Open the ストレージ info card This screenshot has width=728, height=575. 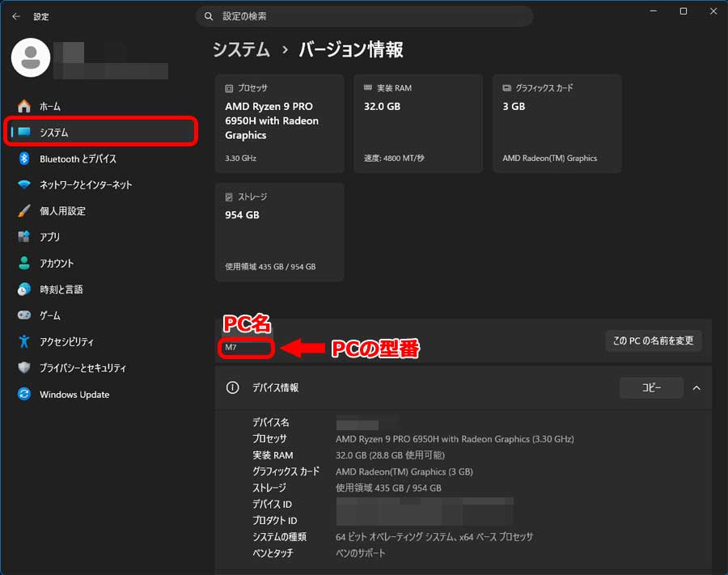click(x=280, y=232)
